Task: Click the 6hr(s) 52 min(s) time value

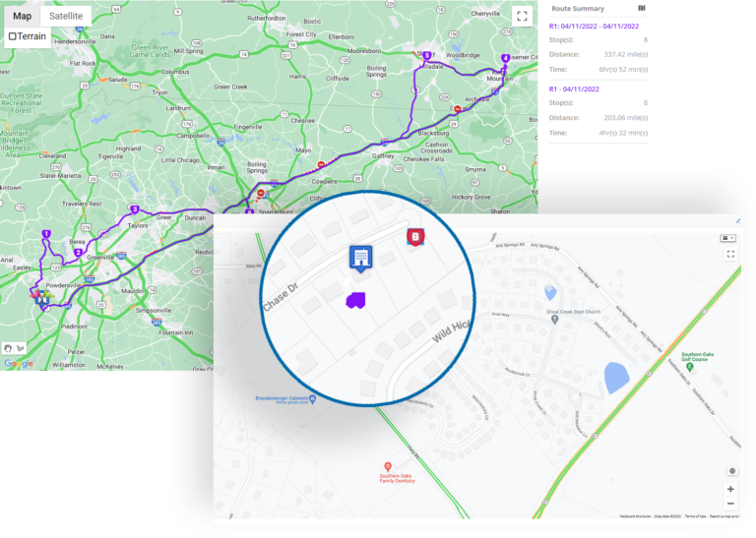Action: (623, 70)
